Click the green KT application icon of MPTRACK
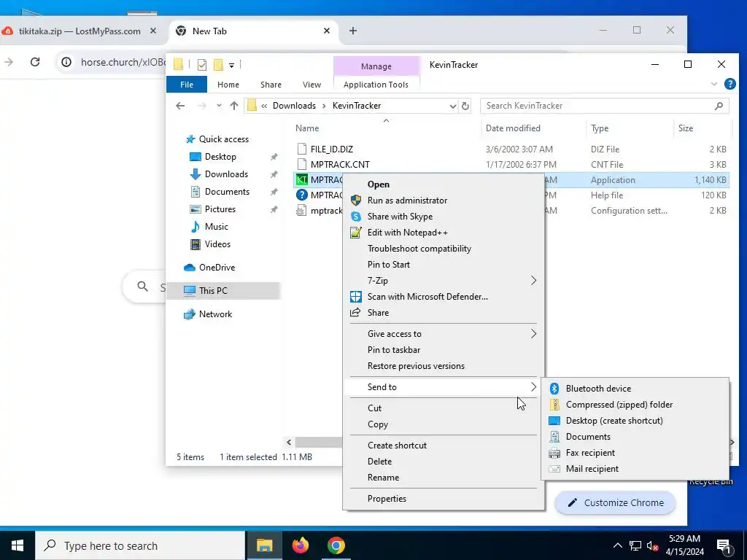 tap(301, 180)
